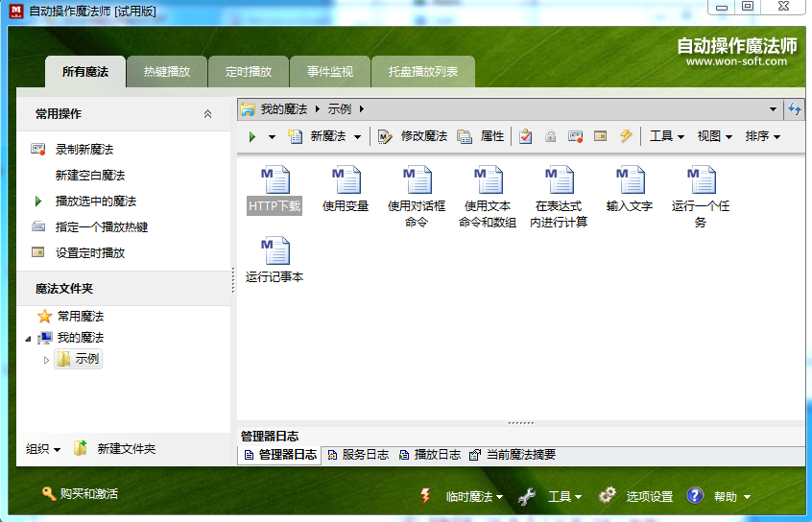812x522 pixels.
Task: Select the HTTP下载 magic file
Action: point(275,188)
